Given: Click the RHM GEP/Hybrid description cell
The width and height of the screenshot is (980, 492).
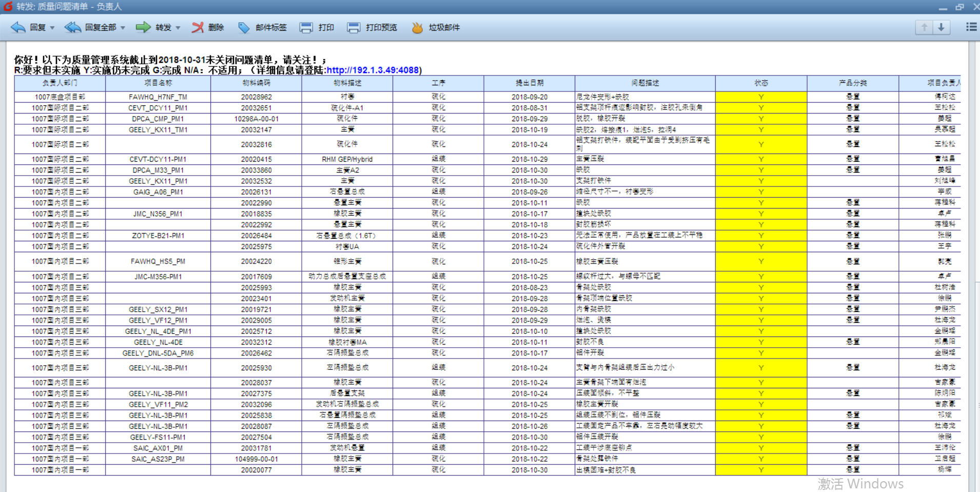Looking at the screenshot, I should click(x=347, y=160).
